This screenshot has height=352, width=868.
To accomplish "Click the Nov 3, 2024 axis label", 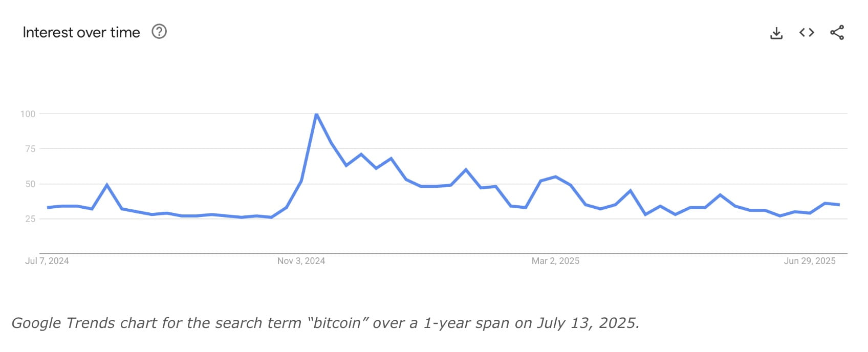I will point(301,261).
